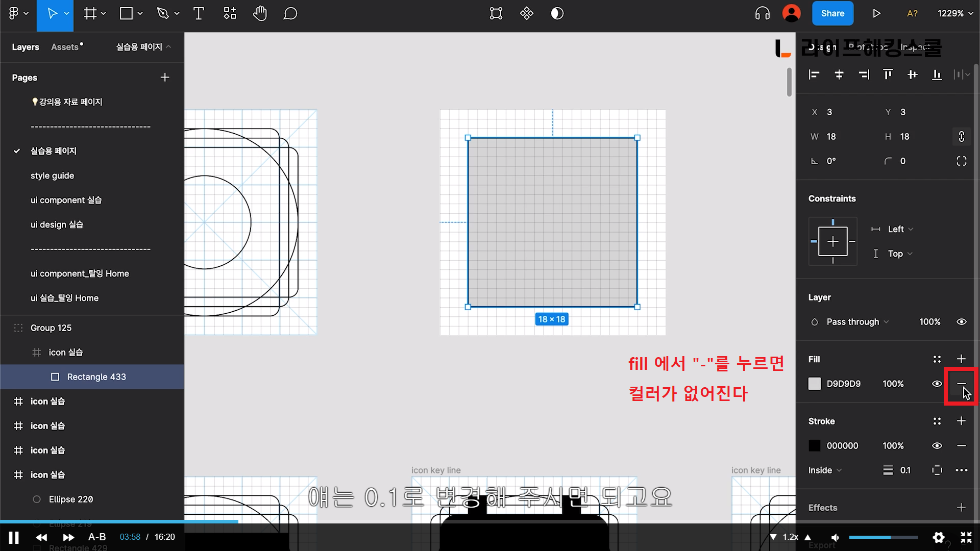Viewport: 980px width, 551px height.
Task: Click the blue Share button
Action: (832, 14)
